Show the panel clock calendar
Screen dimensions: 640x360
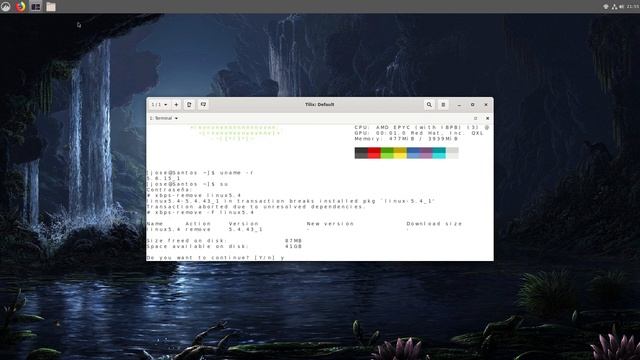coord(633,7)
